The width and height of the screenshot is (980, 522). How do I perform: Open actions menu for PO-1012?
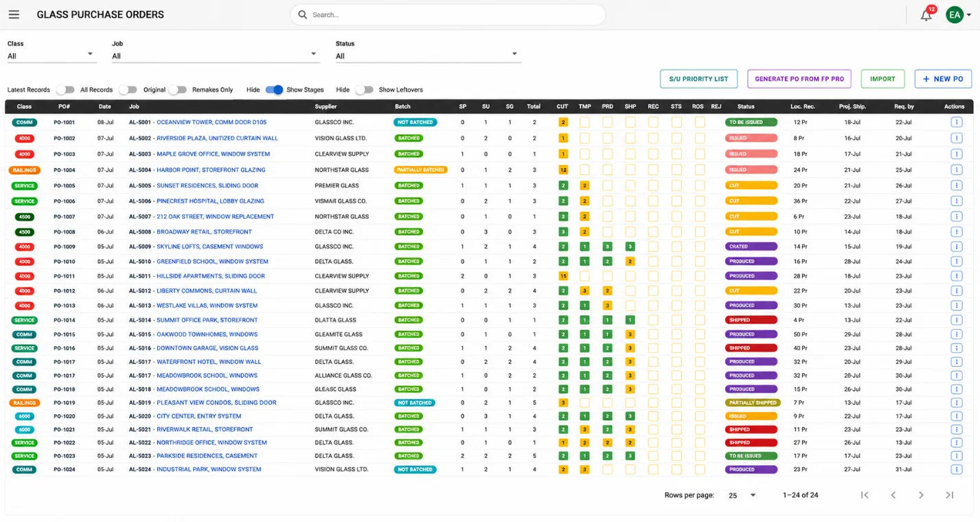(956, 291)
